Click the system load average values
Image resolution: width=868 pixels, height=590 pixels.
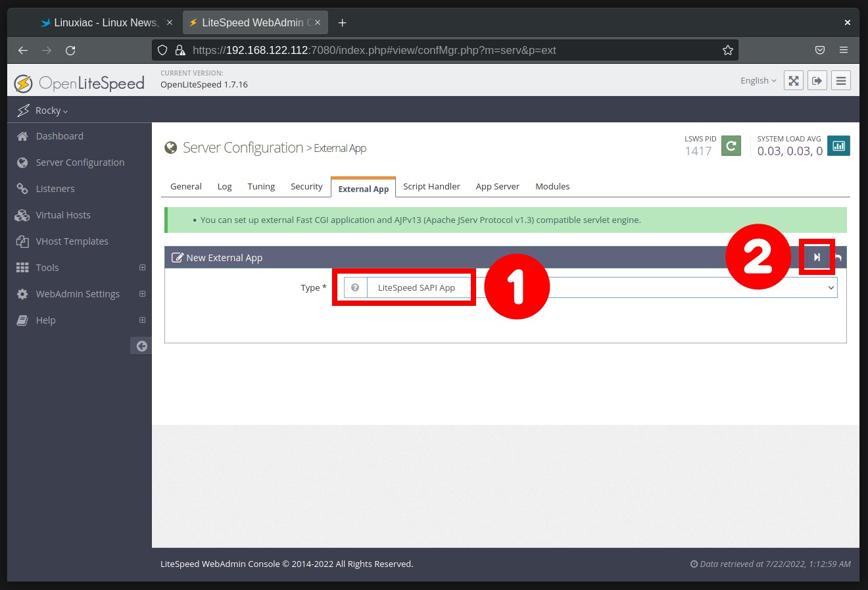tap(790, 151)
